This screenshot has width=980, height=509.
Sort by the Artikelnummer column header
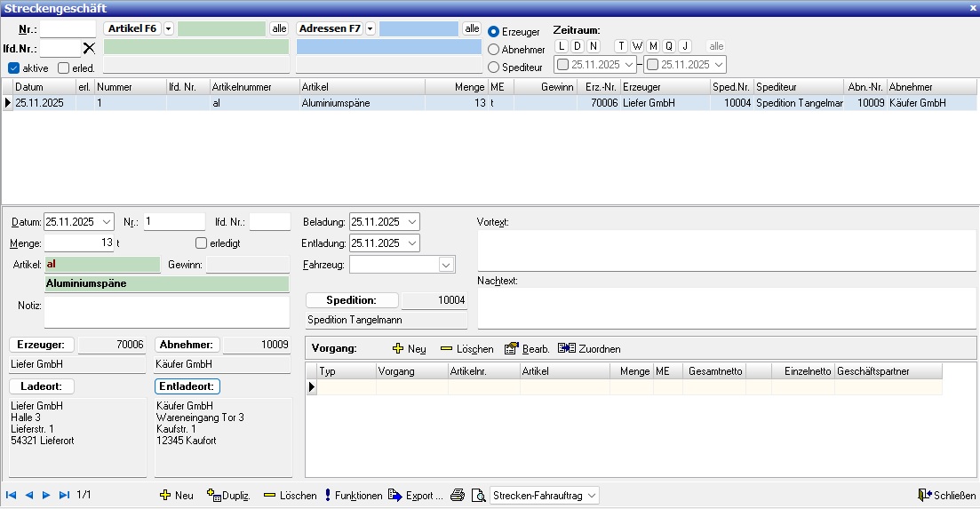point(253,87)
